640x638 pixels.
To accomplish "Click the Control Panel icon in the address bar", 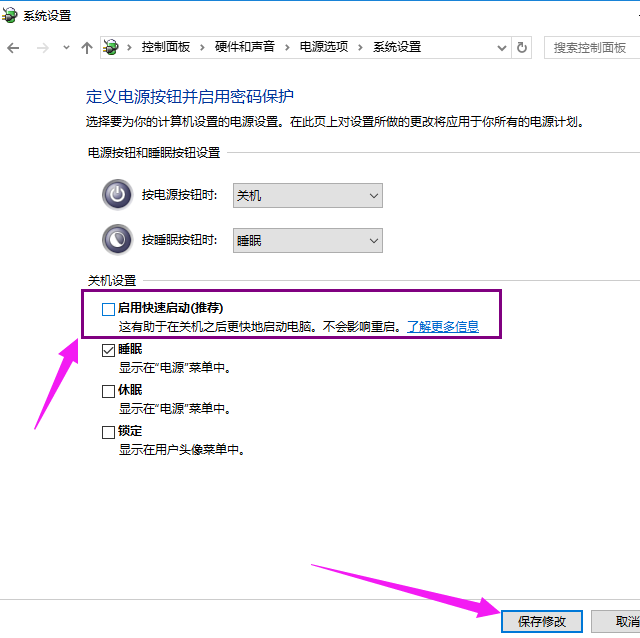I will tap(112, 47).
